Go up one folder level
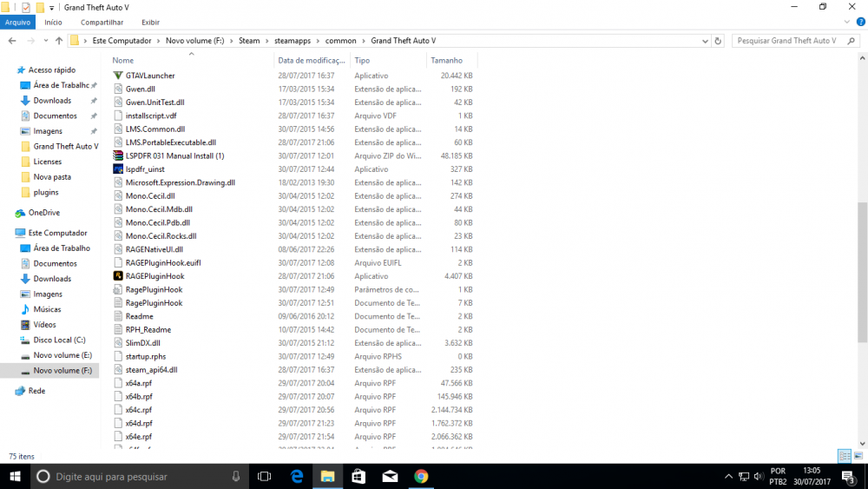The image size is (868, 489). (59, 41)
